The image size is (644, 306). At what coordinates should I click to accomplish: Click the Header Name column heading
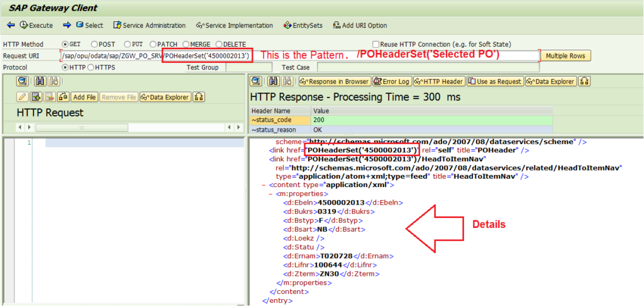(280, 111)
